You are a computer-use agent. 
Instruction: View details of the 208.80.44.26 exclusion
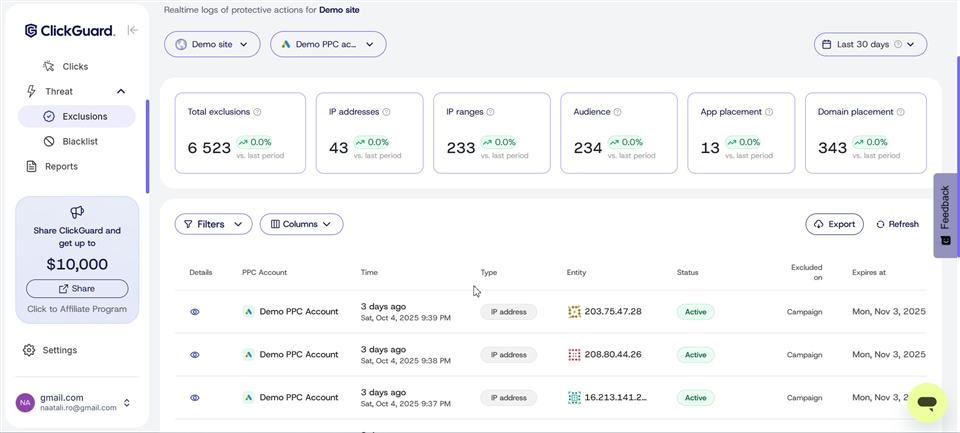pyautogui.click(x=195, y=355)
